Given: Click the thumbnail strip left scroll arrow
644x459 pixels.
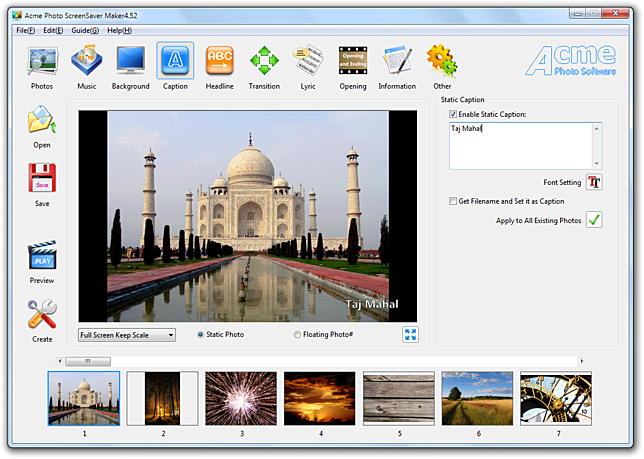Looking at the screenshot, I should (60, 361).
